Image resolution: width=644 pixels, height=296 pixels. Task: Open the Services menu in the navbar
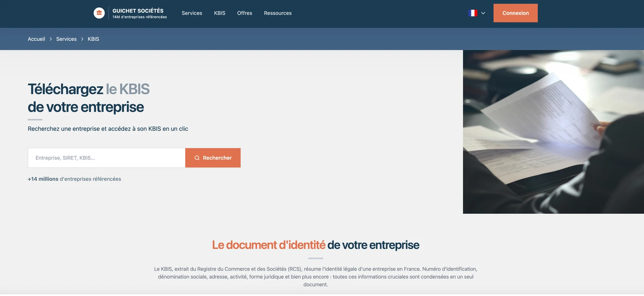click(192, 13)
